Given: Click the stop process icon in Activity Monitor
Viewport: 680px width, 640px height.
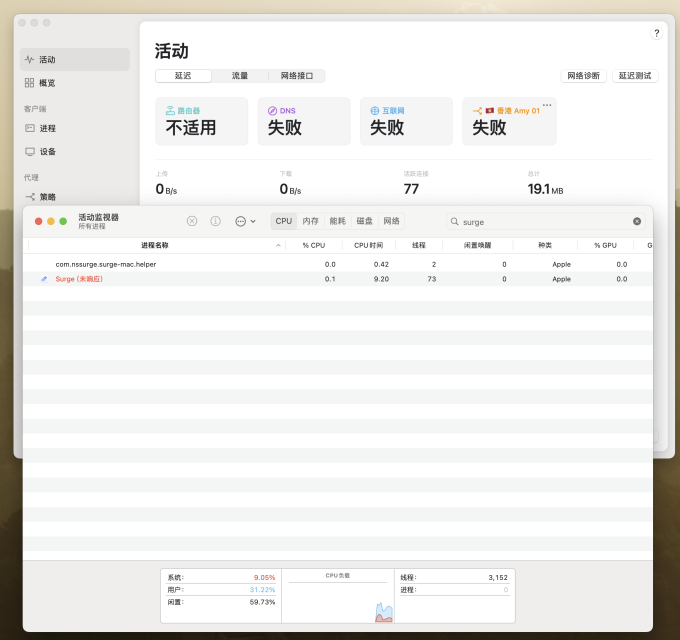Looking at the screenshot, I should pyautogui.click(x=192, y=221).
